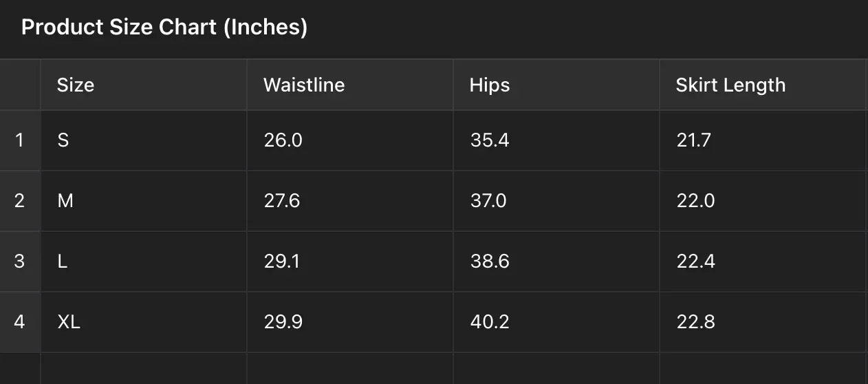The width and height of the screenshot is (868, 384).
Task: Click the Size column header
Action: tap(76, 85)
